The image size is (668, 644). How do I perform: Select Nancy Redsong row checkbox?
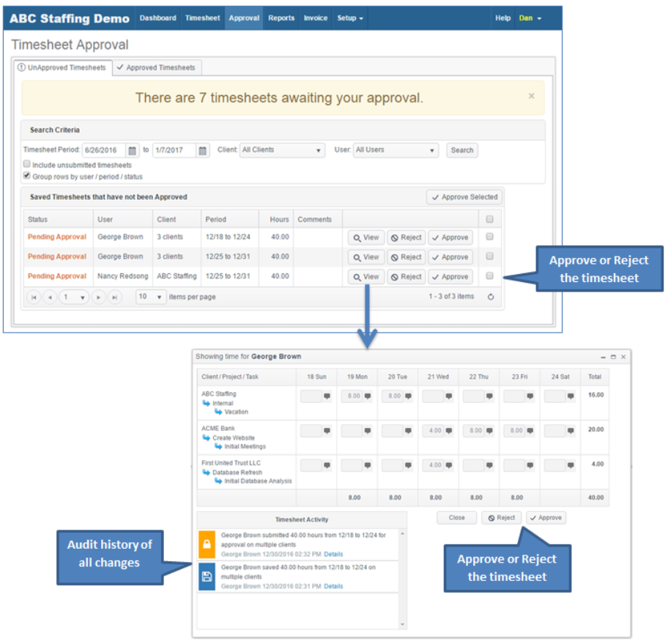(x=490, y=275)
